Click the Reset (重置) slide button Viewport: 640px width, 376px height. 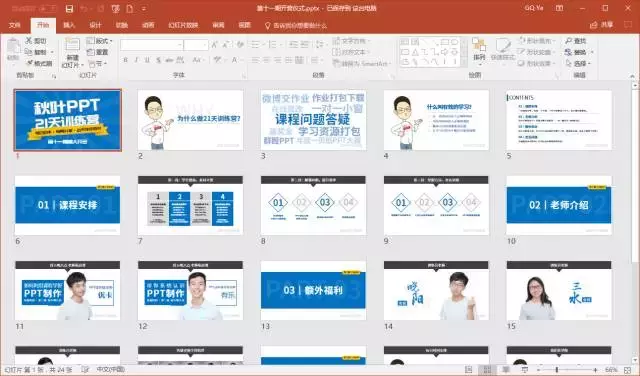98,52
